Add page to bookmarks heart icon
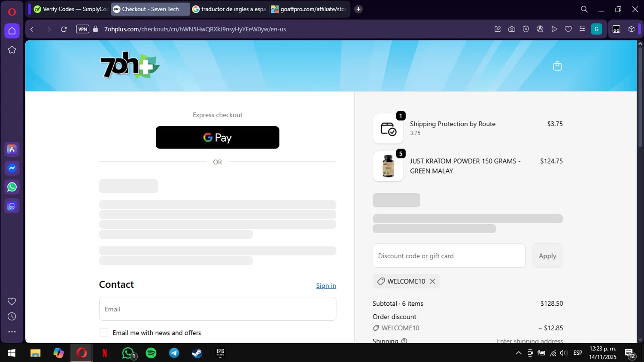Screen dimensions: 644x362 (x=568, y=29)
